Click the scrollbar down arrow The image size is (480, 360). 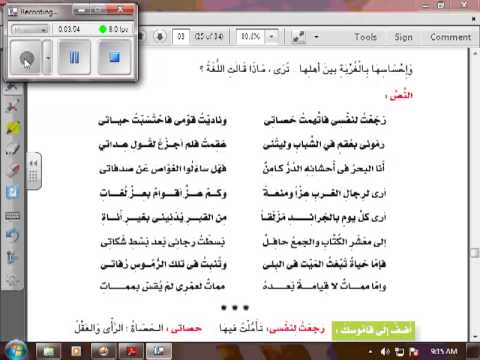(475, 336)
